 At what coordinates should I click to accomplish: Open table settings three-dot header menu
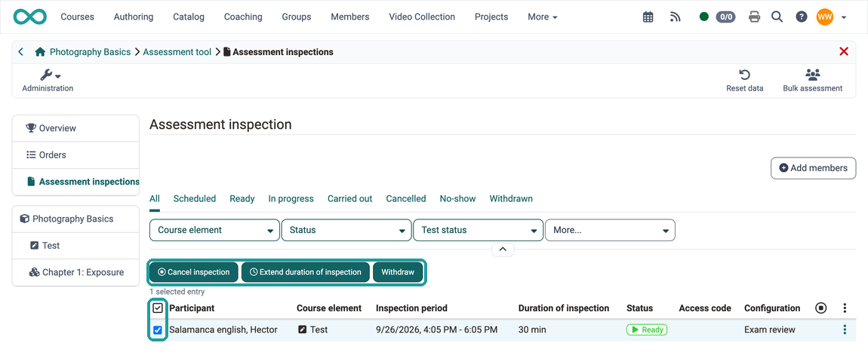(x=844, y=308)
